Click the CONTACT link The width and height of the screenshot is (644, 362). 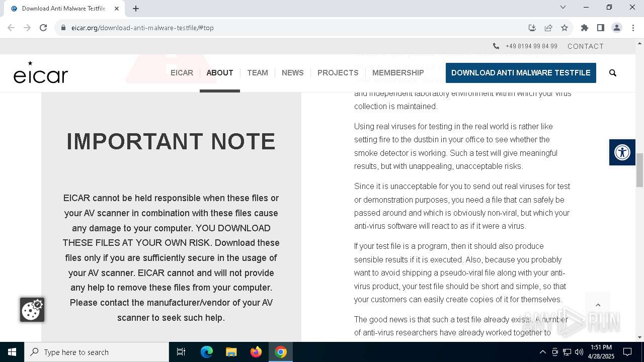tap(586, 46)
